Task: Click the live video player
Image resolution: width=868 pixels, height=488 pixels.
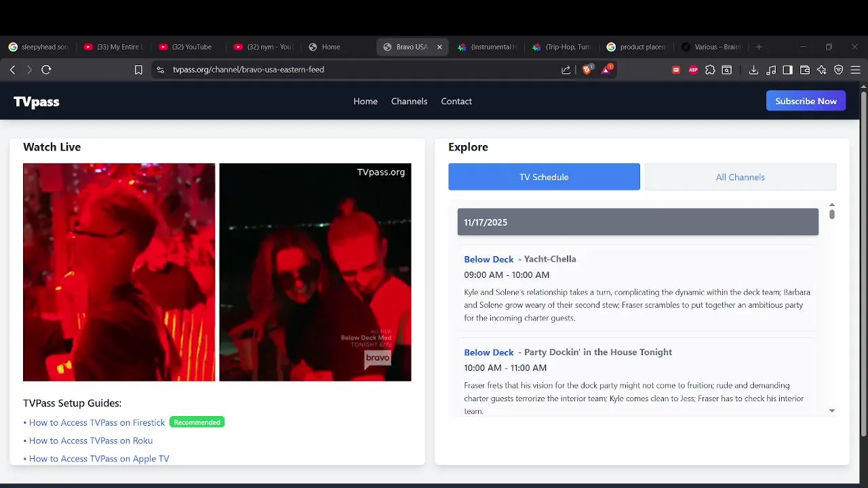Action: (x=217, y=272)
